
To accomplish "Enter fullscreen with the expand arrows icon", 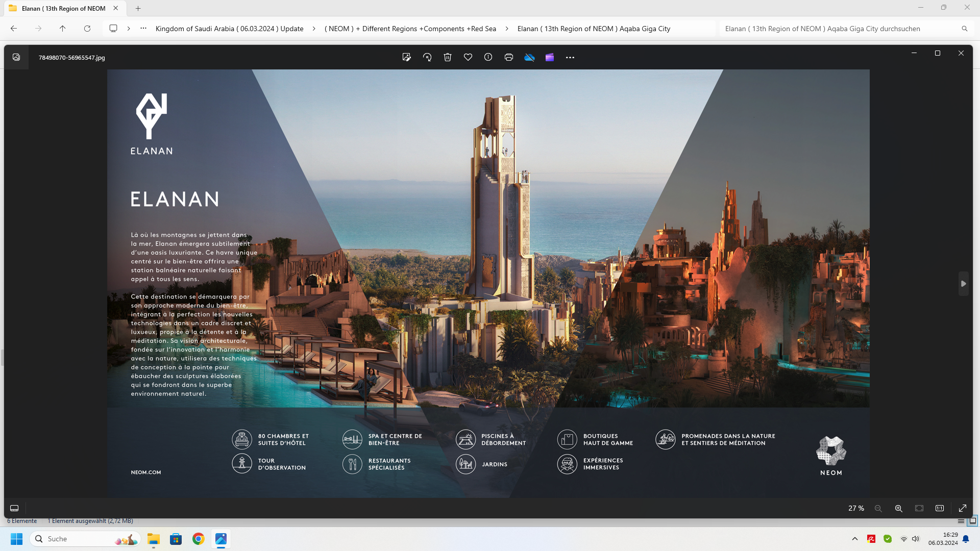I will tap(963, 508).
